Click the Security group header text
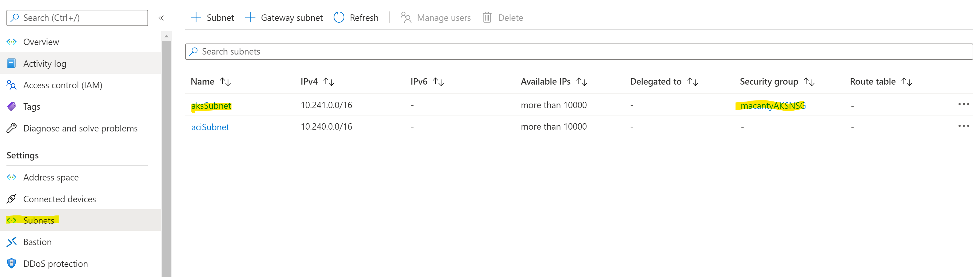Screen dimensions: 980x277 click(769, 82)
